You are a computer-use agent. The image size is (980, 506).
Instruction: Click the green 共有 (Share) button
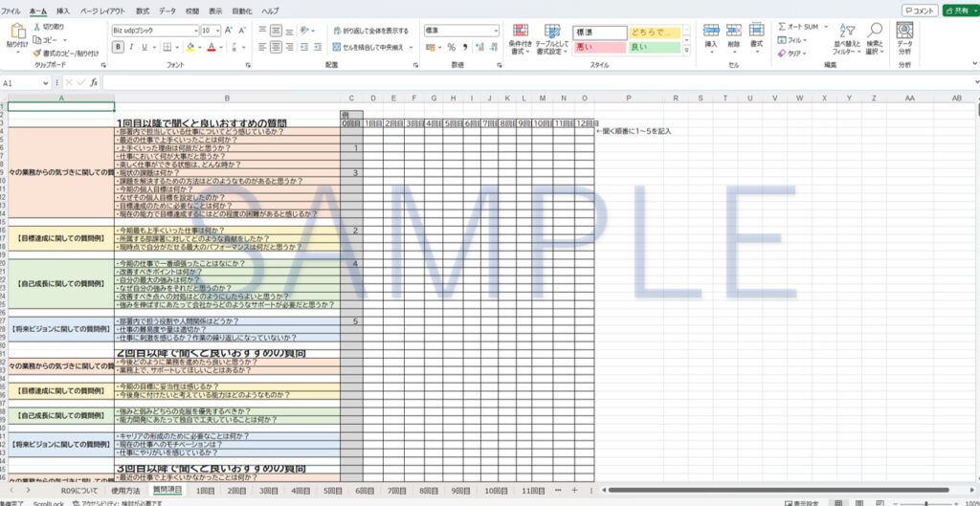(x=960, y=11)
